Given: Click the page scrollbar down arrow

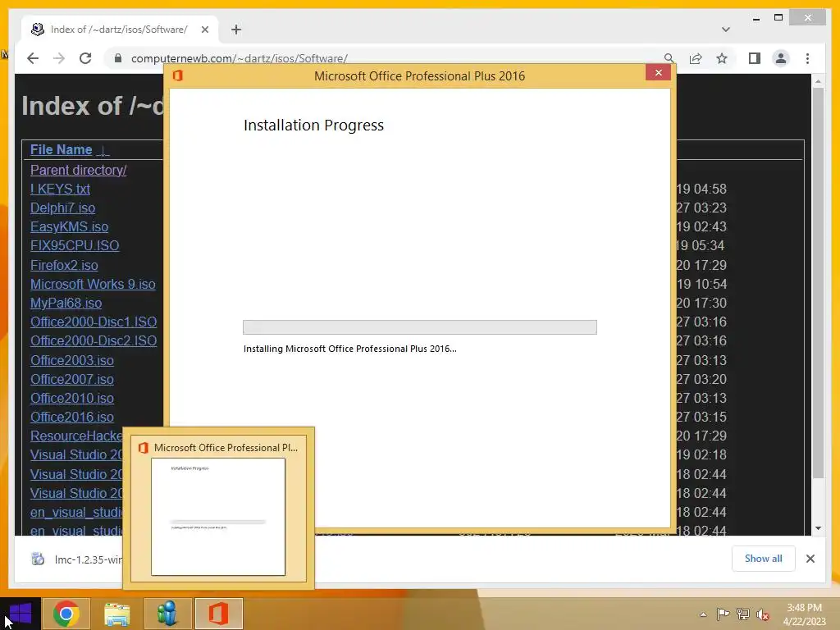Looking at the screenshot, I should pyautogui.click(x=818, y=528).
